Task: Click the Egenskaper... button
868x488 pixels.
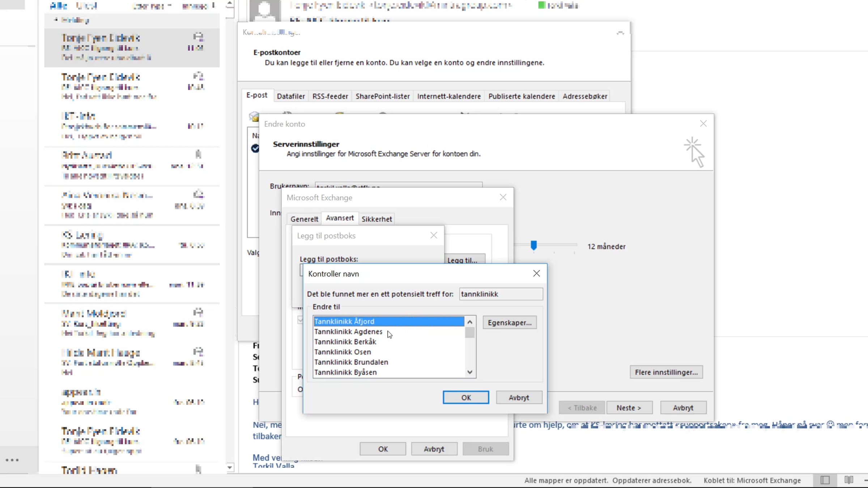Action: pos(510,322)
